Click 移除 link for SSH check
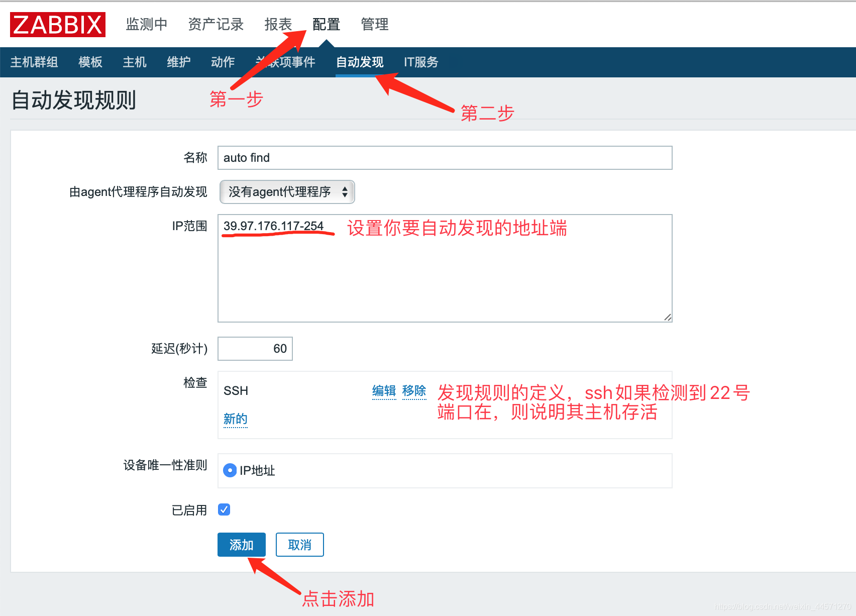This screenshot has width=856, height=616. 414,391
